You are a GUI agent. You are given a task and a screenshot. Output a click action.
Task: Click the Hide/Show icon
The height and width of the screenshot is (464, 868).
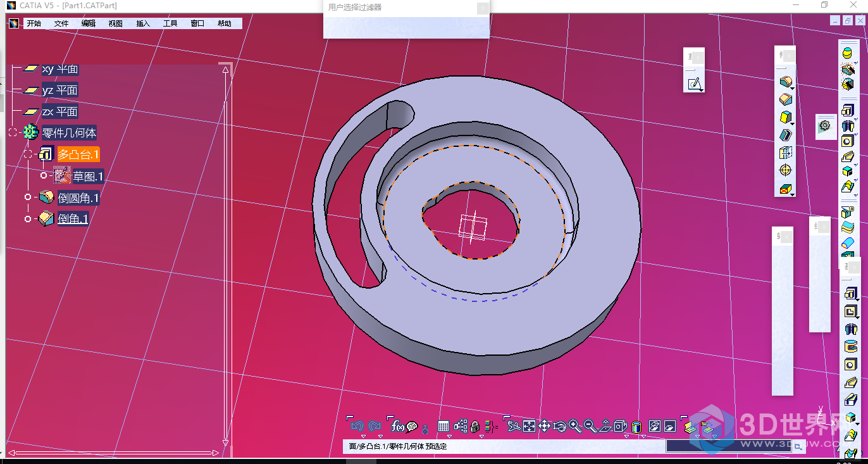[655, 427]
